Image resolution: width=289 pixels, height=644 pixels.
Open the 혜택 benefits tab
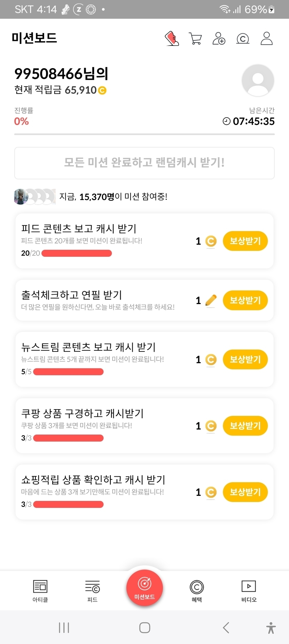point(197,591)
